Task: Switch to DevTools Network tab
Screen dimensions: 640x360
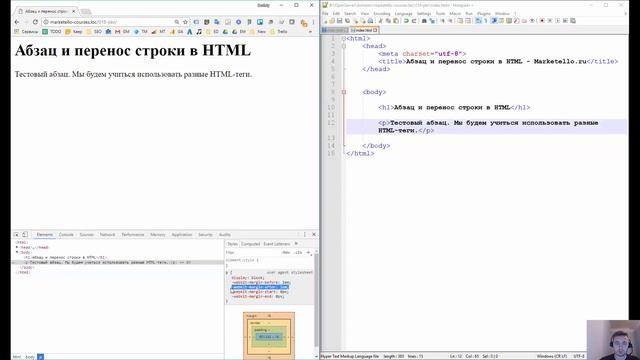Action: tap(108, 235)
